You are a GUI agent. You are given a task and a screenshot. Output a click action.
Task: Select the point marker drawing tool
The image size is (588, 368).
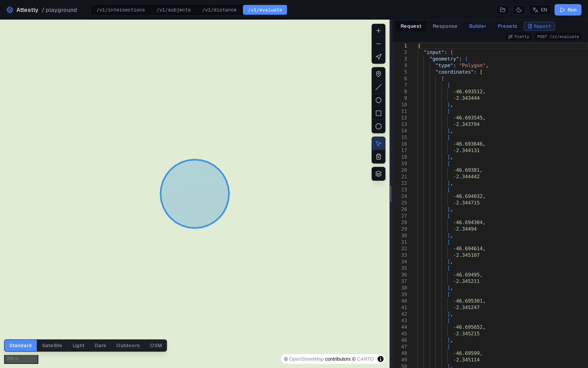point(378,74)
